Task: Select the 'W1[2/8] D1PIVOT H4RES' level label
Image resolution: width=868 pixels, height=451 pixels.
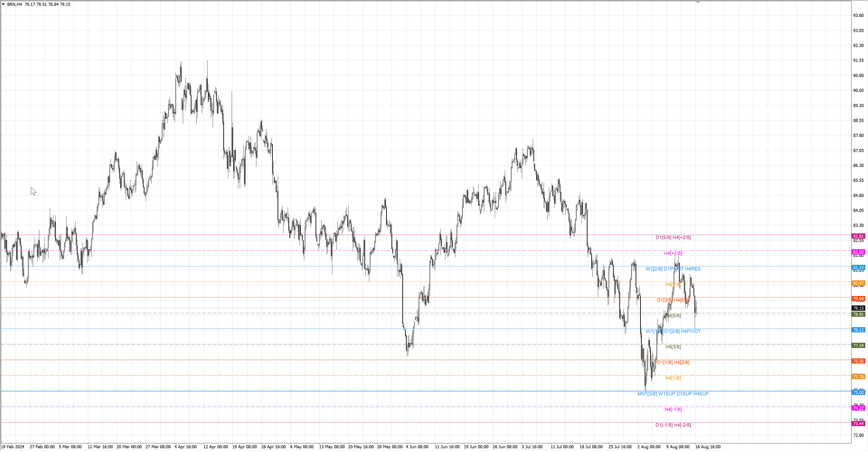Action: click(673, 269)
